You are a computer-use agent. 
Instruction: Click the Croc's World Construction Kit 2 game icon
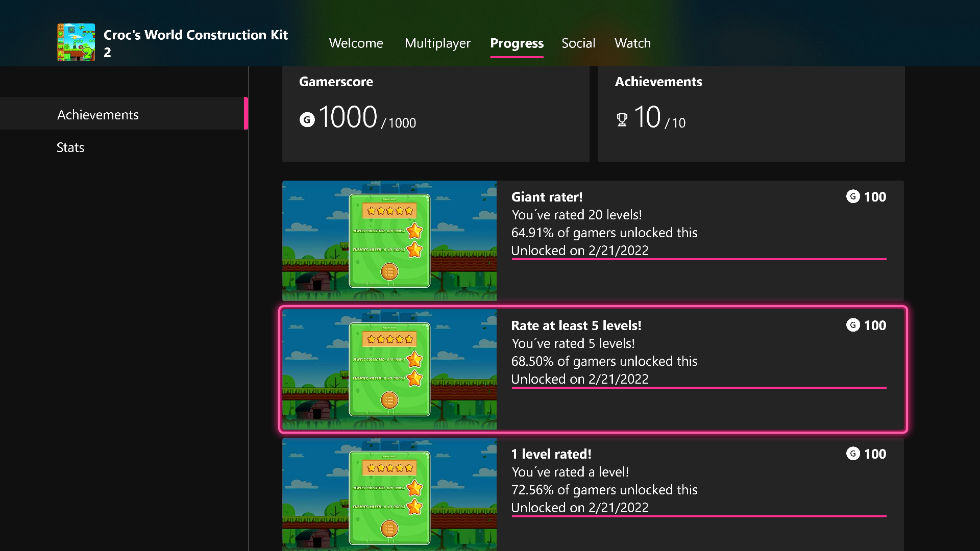76,42
